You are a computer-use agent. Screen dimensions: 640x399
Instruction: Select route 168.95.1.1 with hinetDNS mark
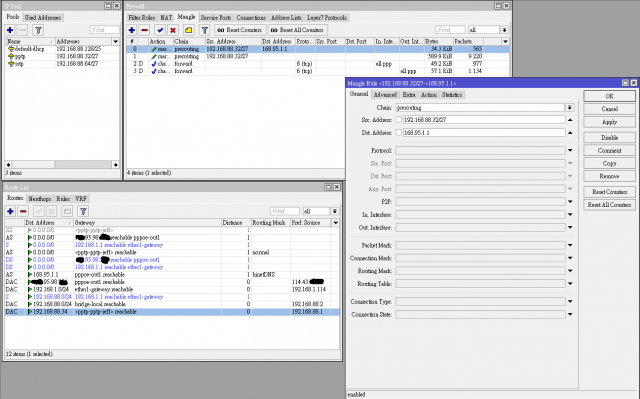(x=172, y=275)
